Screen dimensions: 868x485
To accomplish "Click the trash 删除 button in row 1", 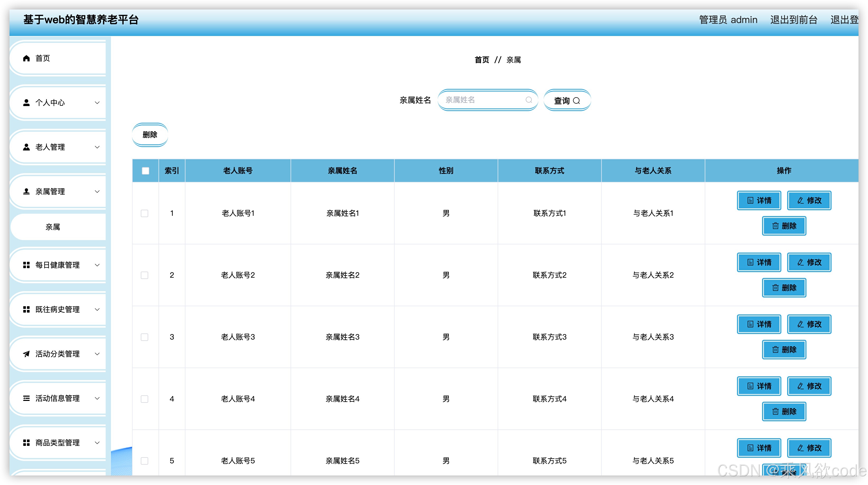I will (784, 226).
